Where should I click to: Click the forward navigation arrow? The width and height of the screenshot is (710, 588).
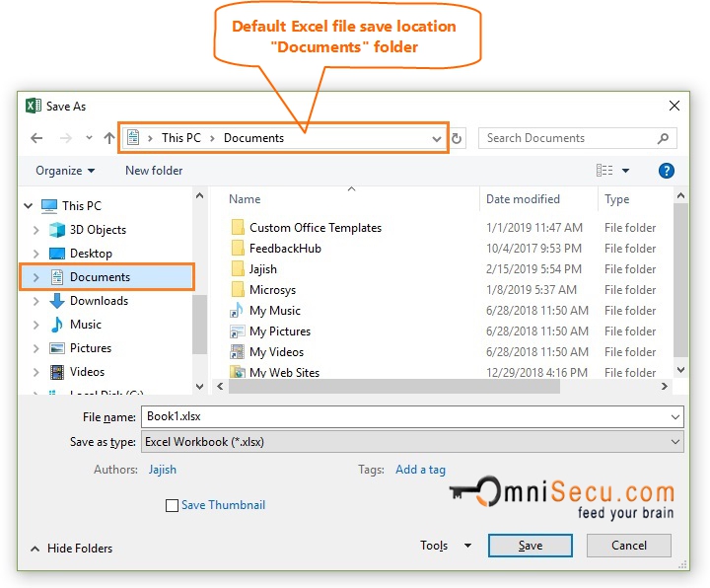pos(66,138)
